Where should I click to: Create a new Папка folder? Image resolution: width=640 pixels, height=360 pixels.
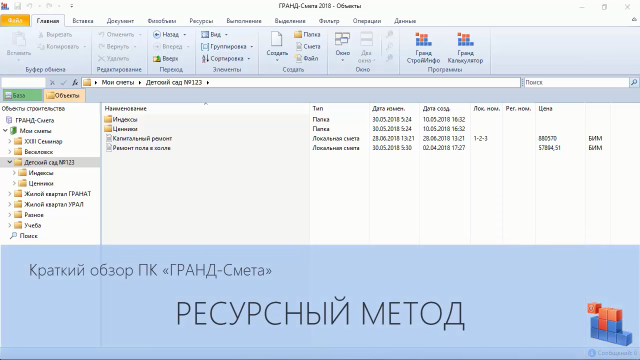pos(307,35)
